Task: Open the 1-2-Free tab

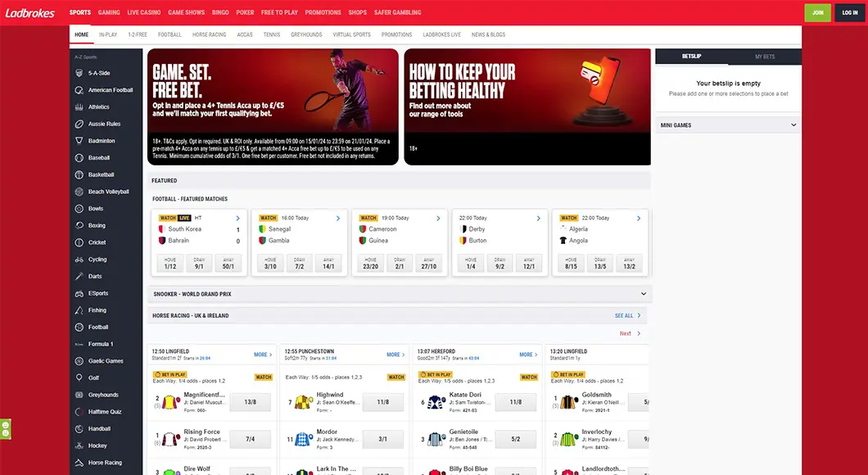Action: tap(138, 34)
